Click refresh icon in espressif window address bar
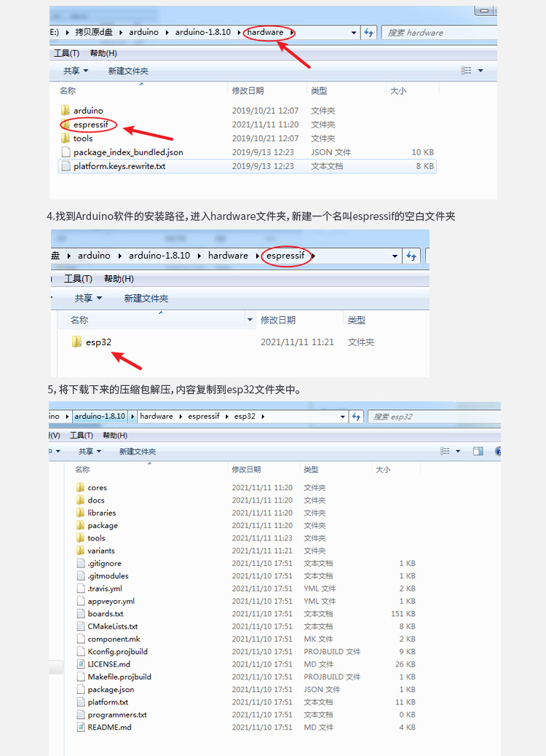Screen dimensions: 546x756 [x=411, y=256]
